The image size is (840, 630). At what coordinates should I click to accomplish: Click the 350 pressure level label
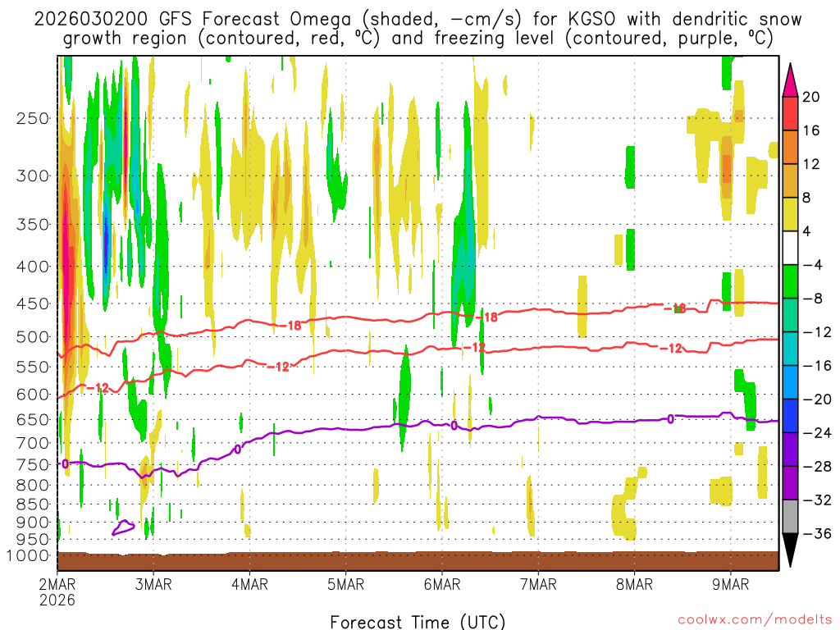pos(33,225)
